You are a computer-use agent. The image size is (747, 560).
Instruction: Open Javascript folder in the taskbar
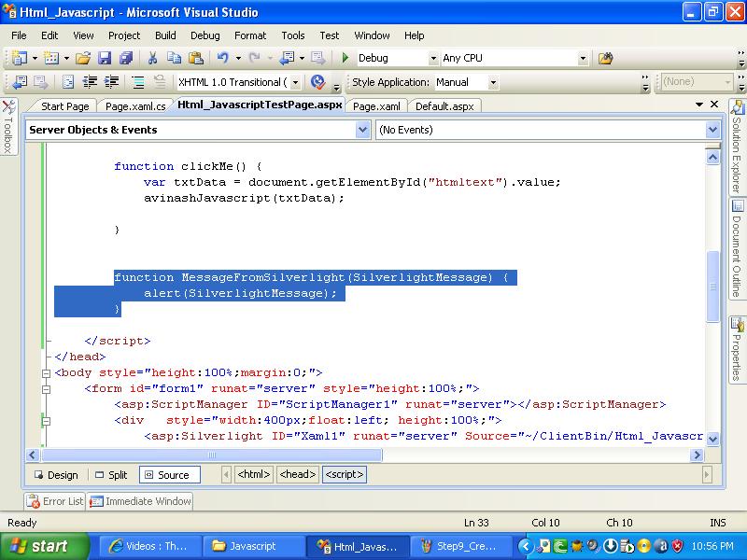254,546
